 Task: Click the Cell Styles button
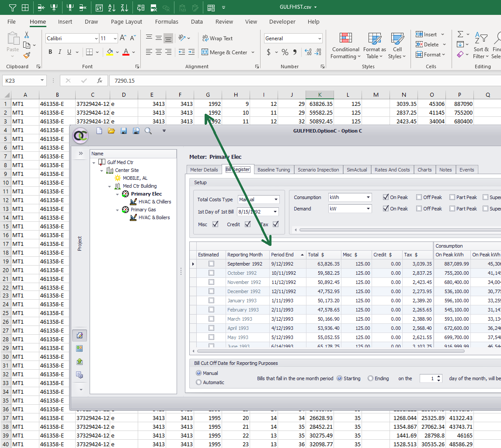coord(397,46)
